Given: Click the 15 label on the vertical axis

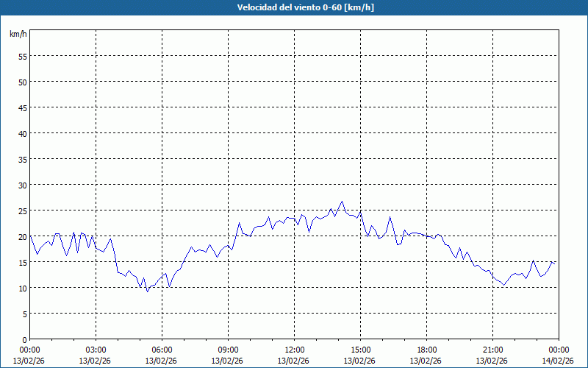Looking at the screenshot, I should point(22,262).
